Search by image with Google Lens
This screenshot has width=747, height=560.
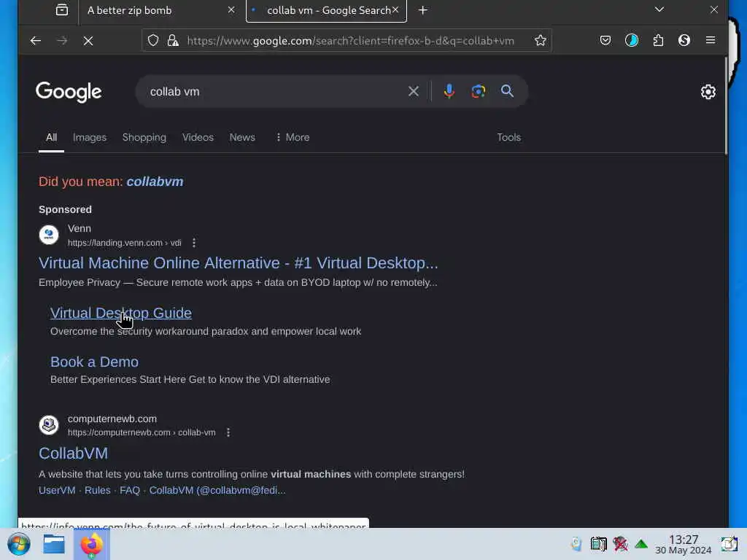pyautogui.click(x=479, y=91)
